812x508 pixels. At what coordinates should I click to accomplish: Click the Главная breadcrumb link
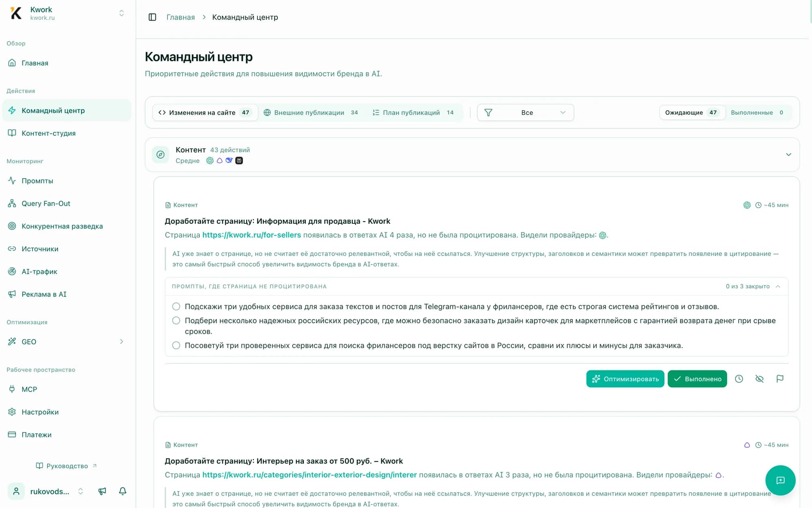pos(181,17)
